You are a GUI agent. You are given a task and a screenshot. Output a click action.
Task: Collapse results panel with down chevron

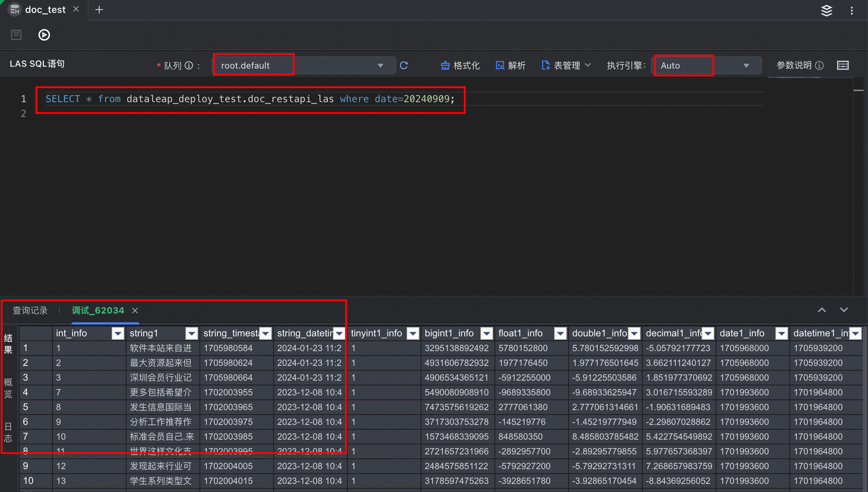coord(844,310)
